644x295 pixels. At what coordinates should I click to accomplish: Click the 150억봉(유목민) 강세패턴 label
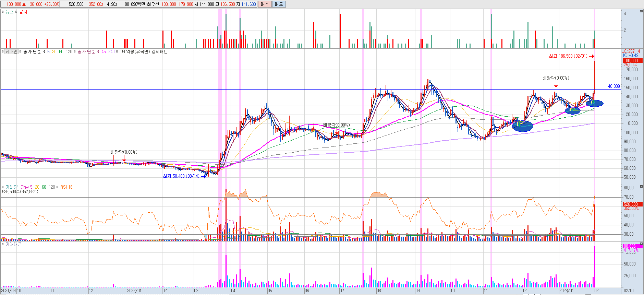click(144, 51)
